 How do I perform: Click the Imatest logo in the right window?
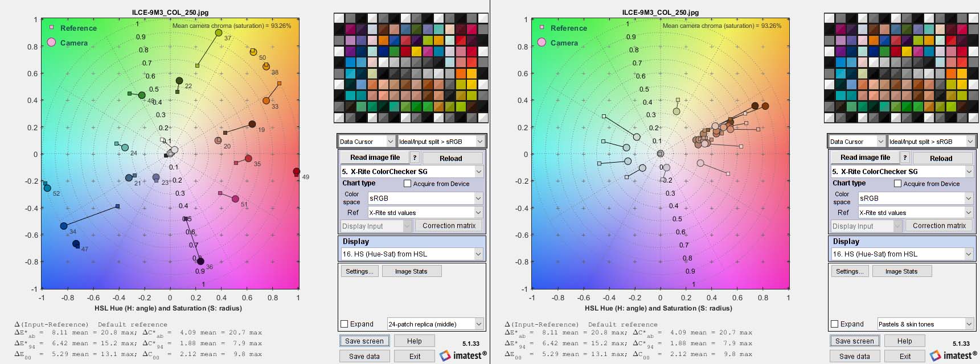click(953, 355)
